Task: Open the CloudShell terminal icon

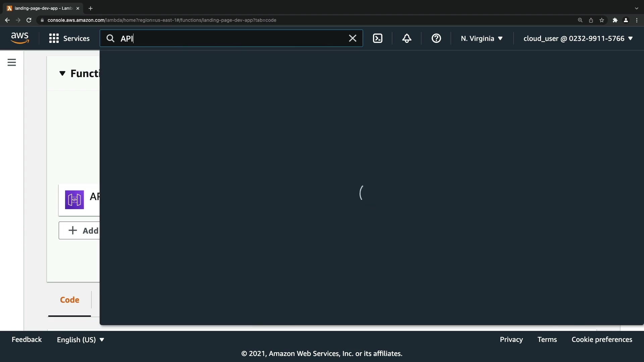Action: [x=378, y=39]
